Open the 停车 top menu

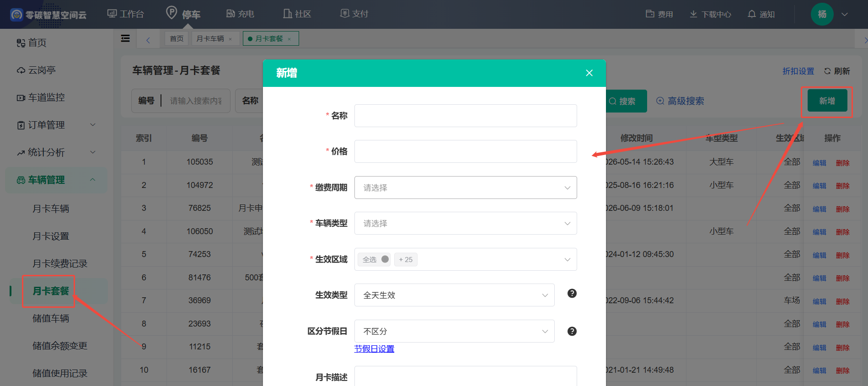(x=183, y=13)
